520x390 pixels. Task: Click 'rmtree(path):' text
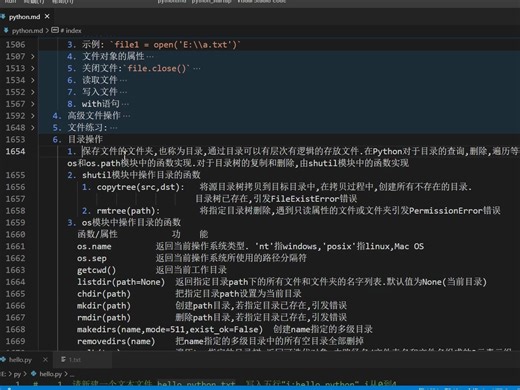[128, 211]
